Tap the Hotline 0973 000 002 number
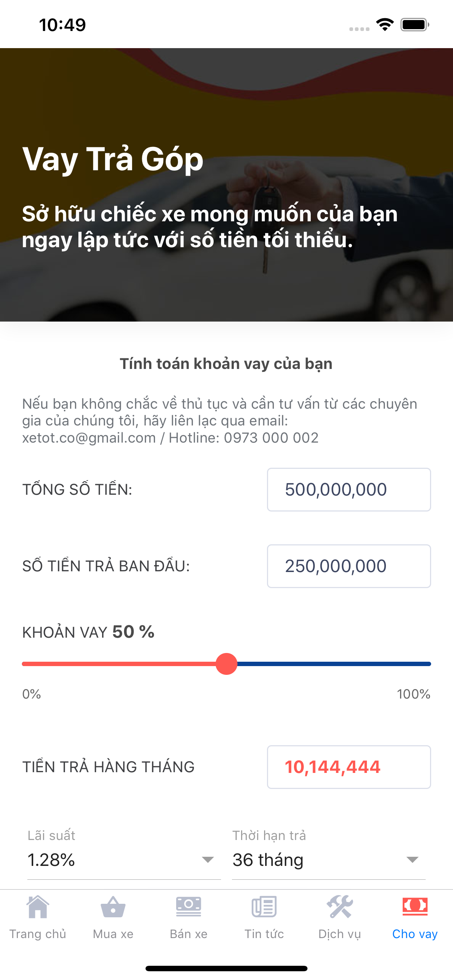The image size is (453, 980). click(x=271, y=438)
